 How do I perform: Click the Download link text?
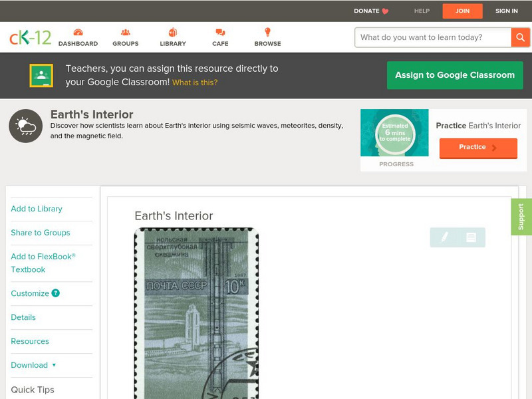click(x=29, y=365)
